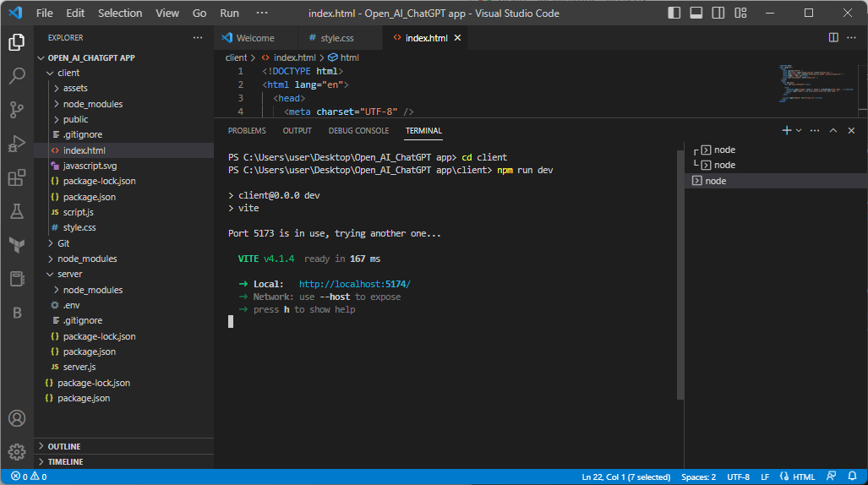Open javascript.svg file in explorer

[124, 166]
